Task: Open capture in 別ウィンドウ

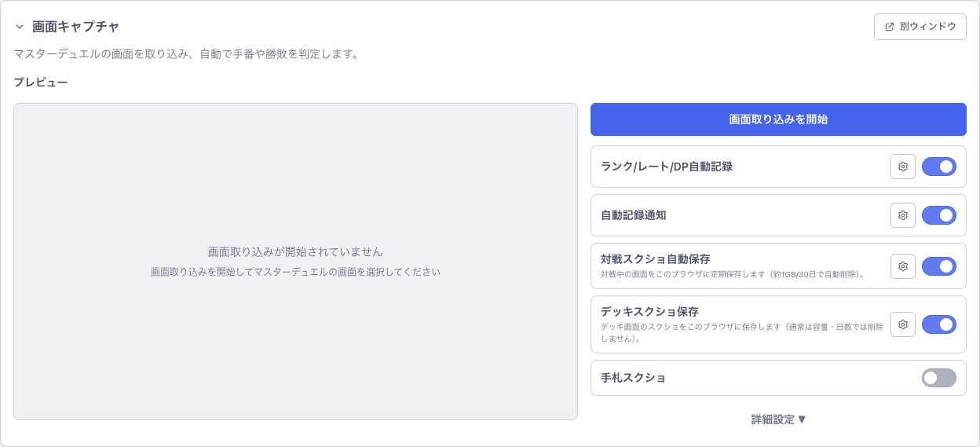Action: pyautogui.click(x=920, y=27)
